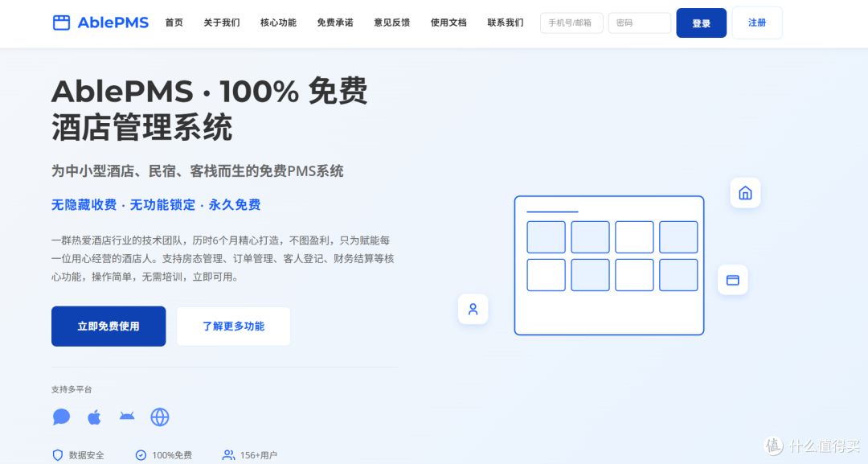Click the 100%免费 label
The height and width of the screenshot is (464, 868).
pyautogui.click(x=172, y=455)
